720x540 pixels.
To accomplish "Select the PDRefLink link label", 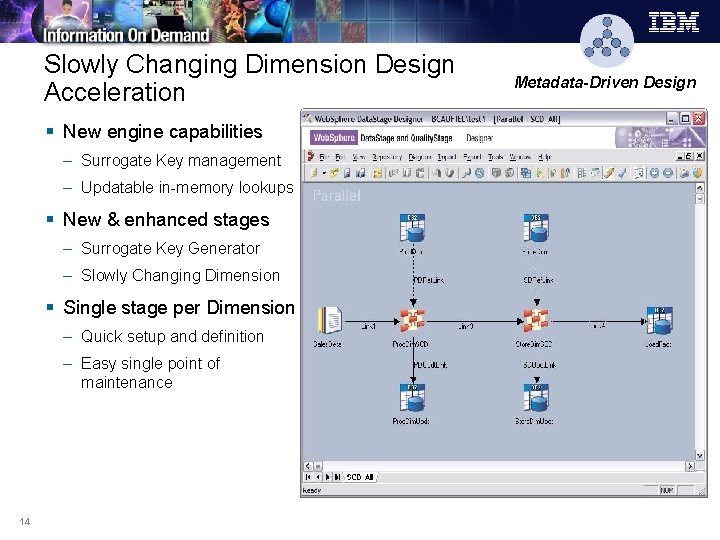I will coord(428,280).
